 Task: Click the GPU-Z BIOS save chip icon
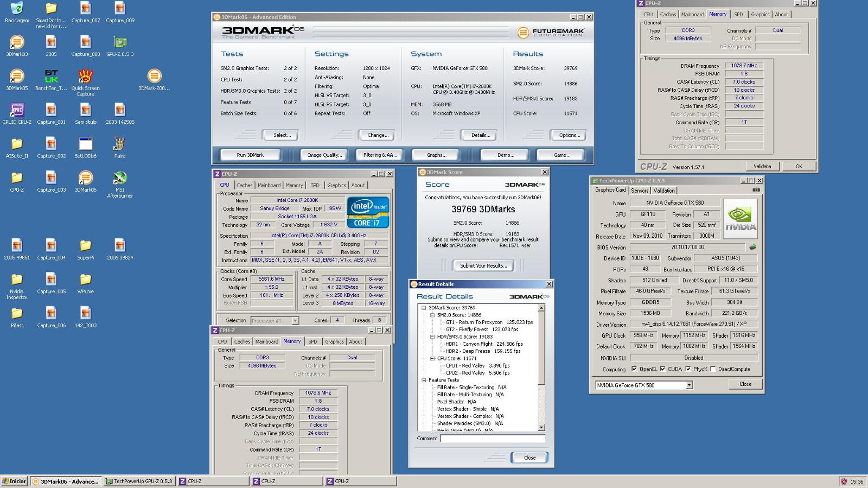(x=752, y=247)
